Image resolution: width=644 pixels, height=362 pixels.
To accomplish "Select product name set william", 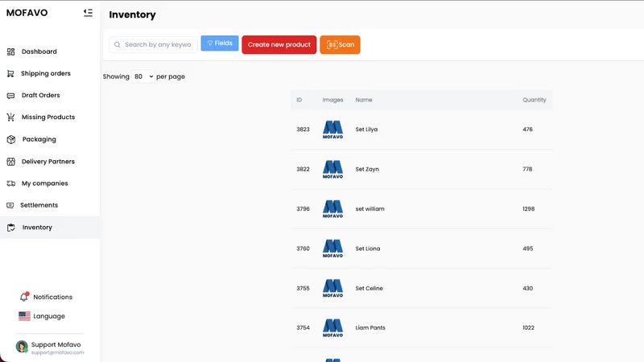I will (x=370, y=209).
